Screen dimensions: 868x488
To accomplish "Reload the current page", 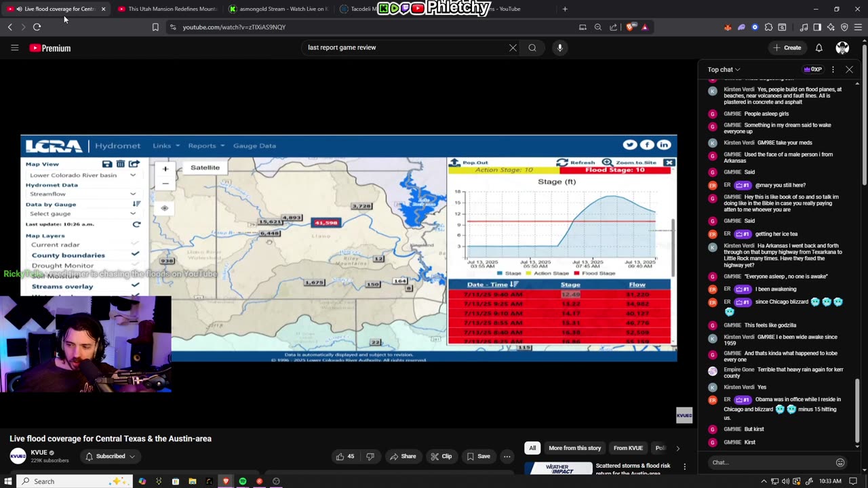I will tap(37, 27).
